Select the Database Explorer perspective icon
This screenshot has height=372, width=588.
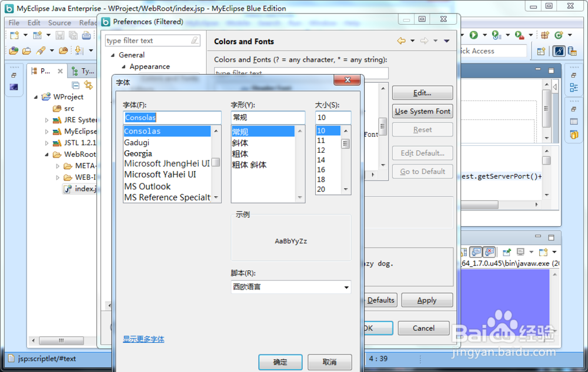coord(572,51)
